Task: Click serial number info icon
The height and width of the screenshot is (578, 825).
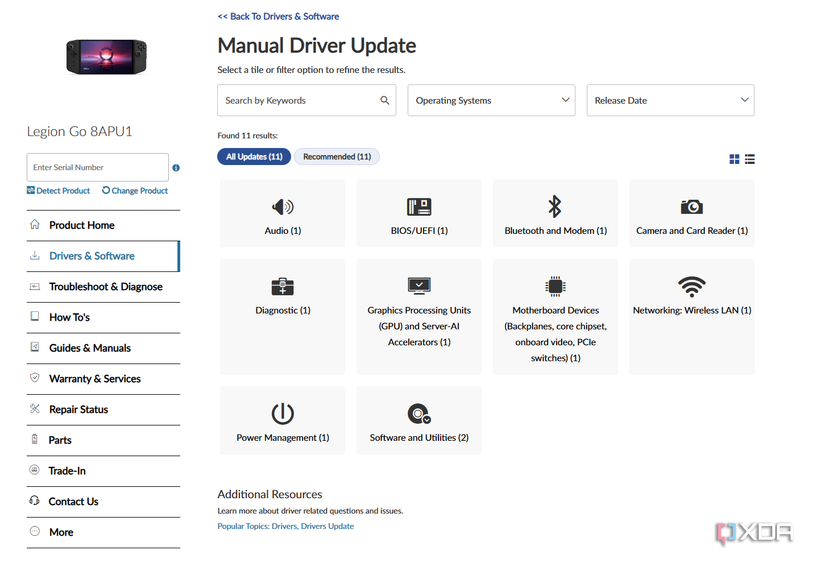Action: pos(176,168)
